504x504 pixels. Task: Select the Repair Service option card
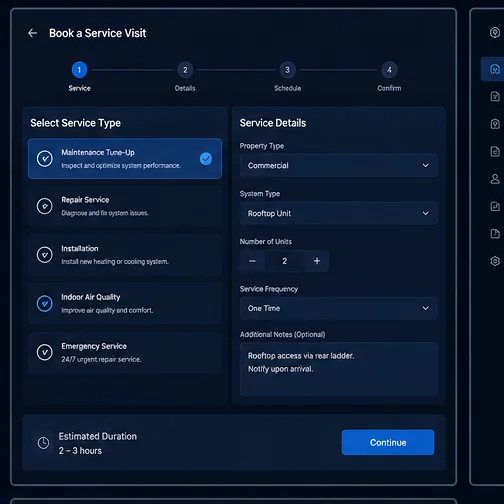pos(125,206)
